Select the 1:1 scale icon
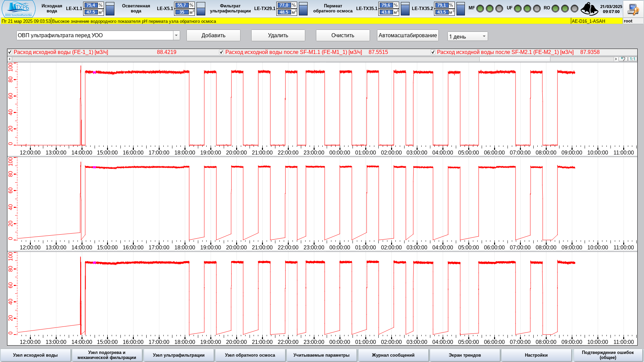This screenshot has width=644, height=362. click(x=632, y=59)
